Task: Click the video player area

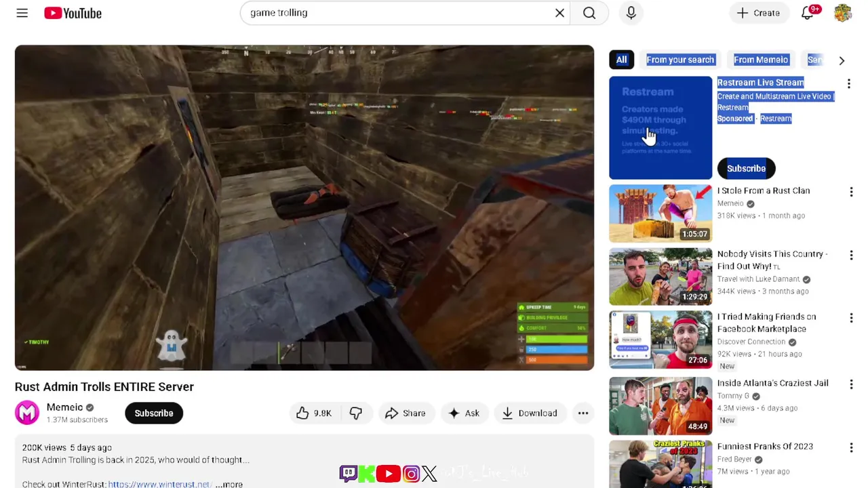Action: pos(304,207)
